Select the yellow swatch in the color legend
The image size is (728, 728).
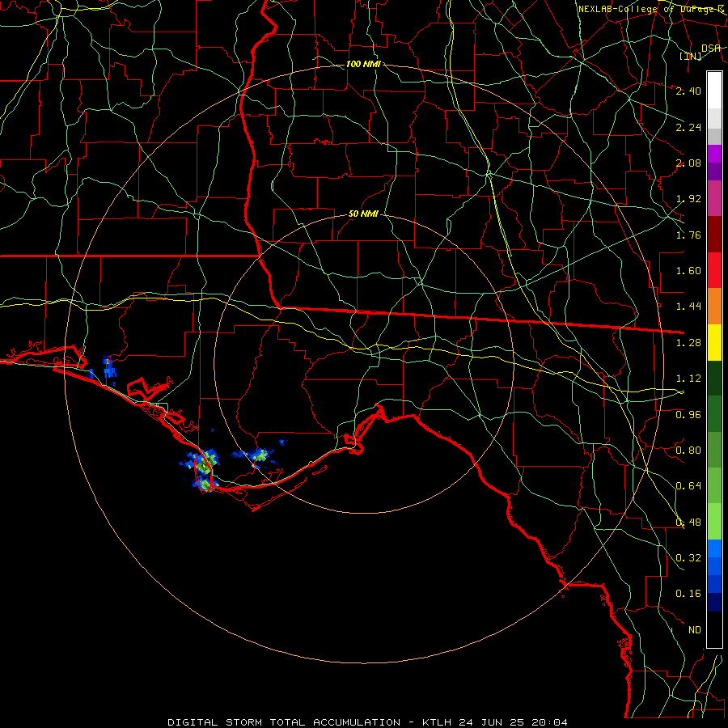click(x=714, y=343)
